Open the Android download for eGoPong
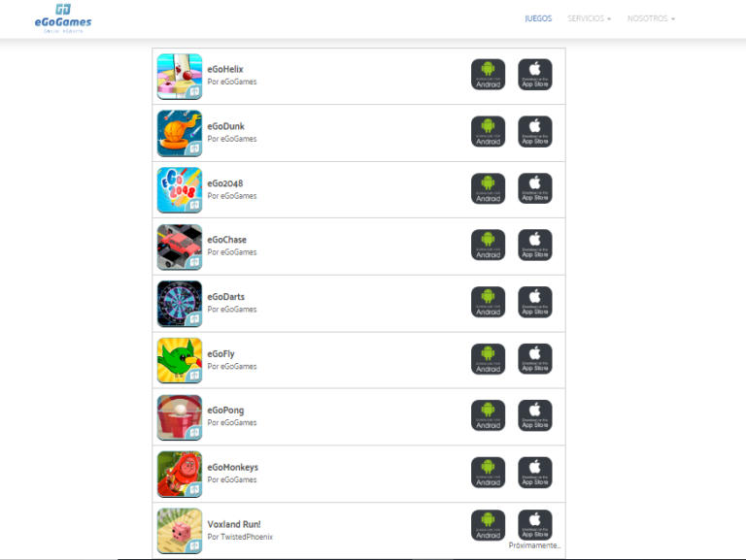Screen dimensions: 746x560 point(489,415)
